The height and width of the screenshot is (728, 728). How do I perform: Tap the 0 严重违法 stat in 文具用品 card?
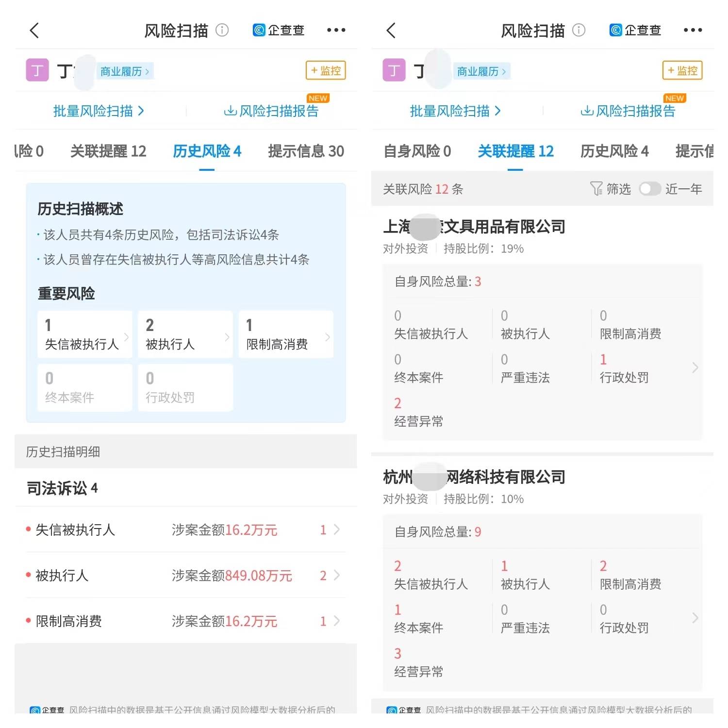pos(525,368)
